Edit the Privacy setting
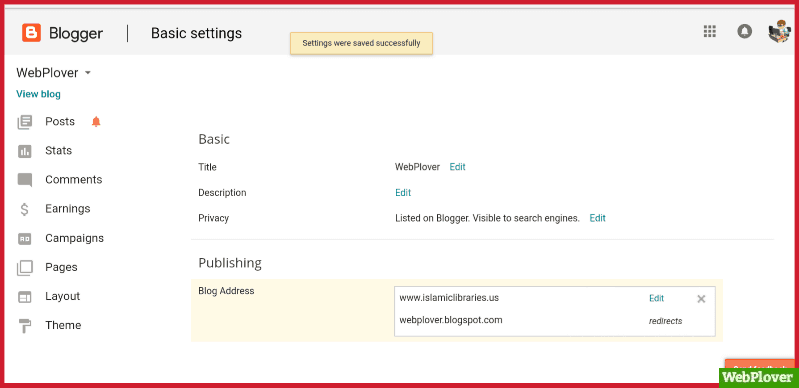799x388 pixels. [597, 218]
